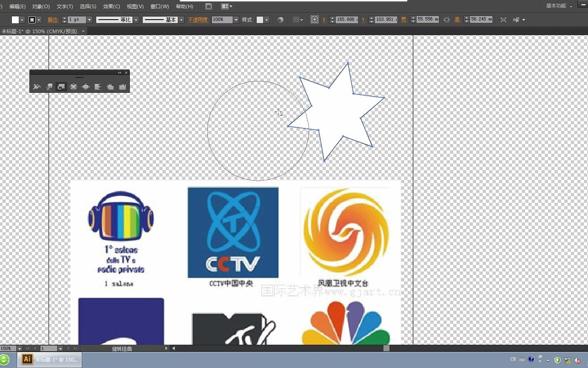Select the Bloat tool in floating panel
Screen dimensions: 588x368
[86, 87]
